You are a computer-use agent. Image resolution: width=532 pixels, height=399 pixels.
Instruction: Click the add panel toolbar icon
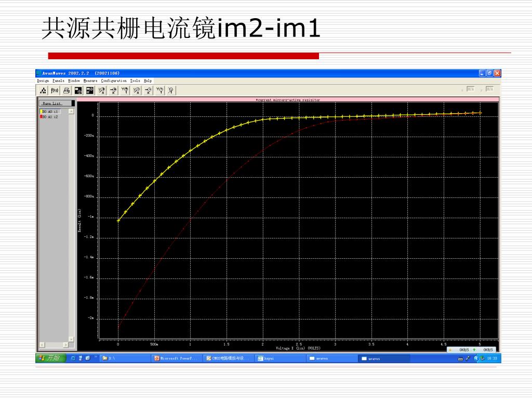pos(78,90)
